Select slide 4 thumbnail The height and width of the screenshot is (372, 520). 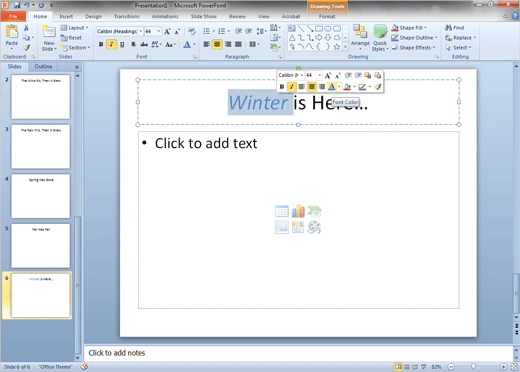pyautogui.click(x=41, y=196)
